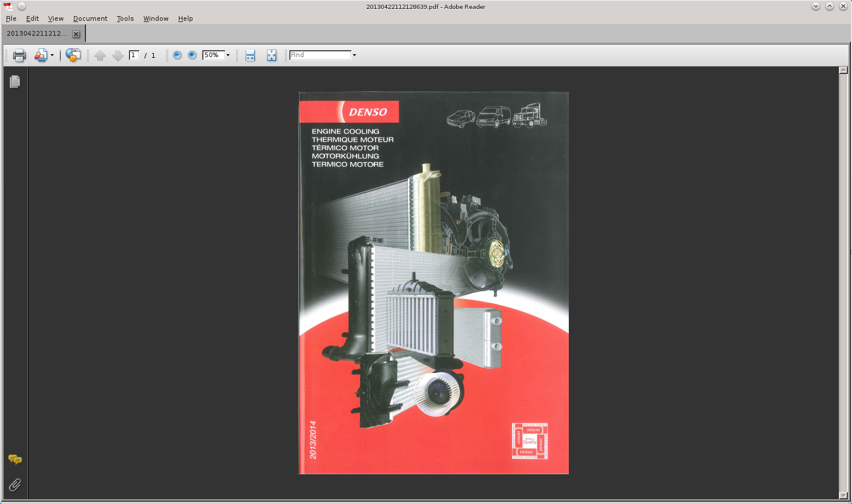Close the Adobe Reader window
The height and width of the screenshot is (504, 852).
pos(843,6)
